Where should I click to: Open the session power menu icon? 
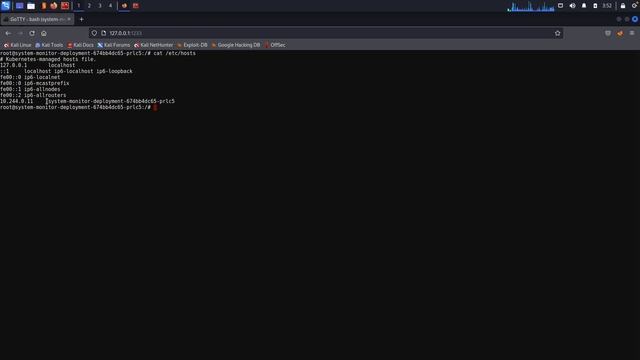[x=635, y=6]
